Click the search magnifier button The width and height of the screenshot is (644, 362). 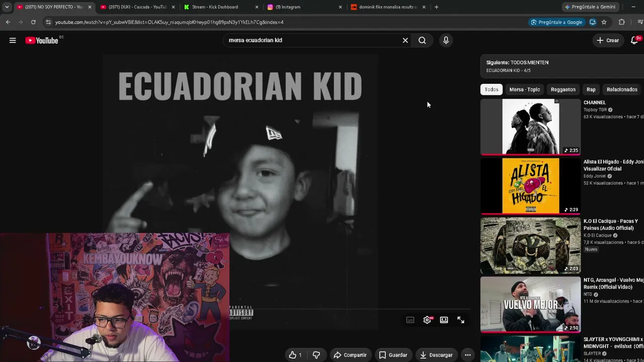[422, 40]
